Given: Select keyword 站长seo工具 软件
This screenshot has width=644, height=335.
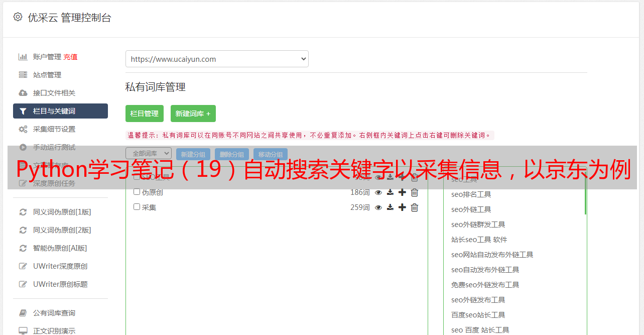Looking at the screenshot, I should click(479, 240).
